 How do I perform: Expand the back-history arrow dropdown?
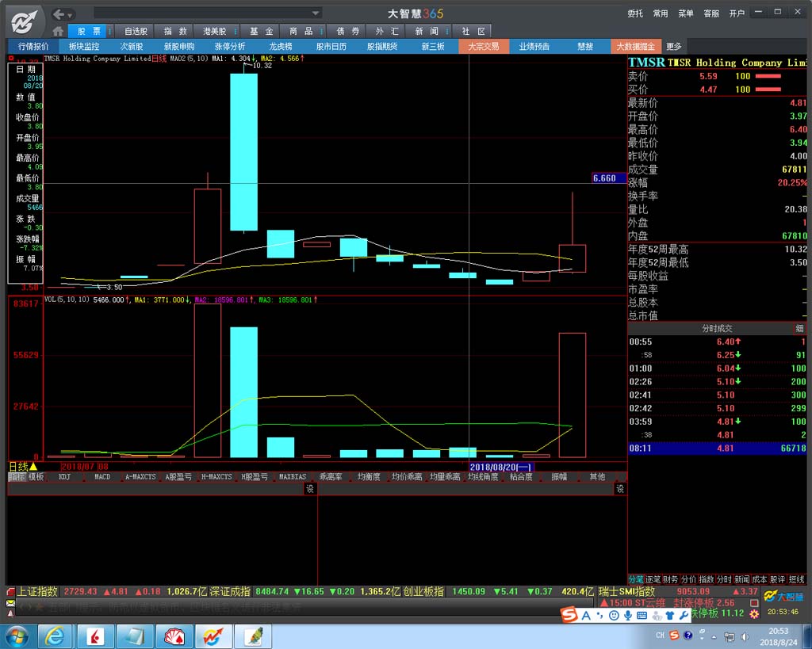(x=71, y=15)
